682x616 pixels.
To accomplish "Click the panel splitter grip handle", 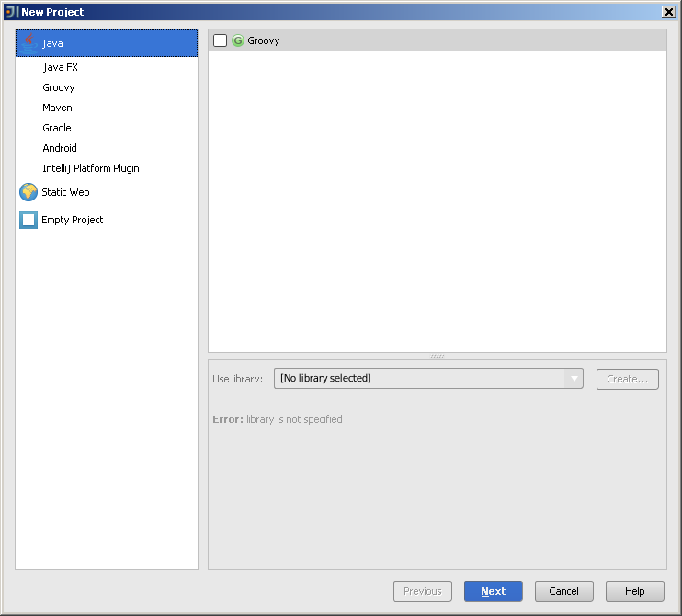I will pos(438,357).
